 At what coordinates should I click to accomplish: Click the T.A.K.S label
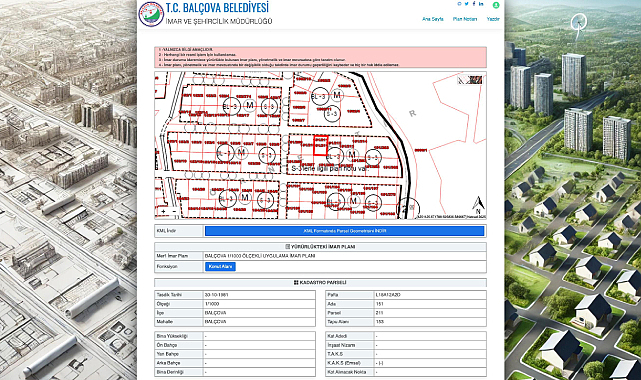pyautogui.click(x=335, y=354)
